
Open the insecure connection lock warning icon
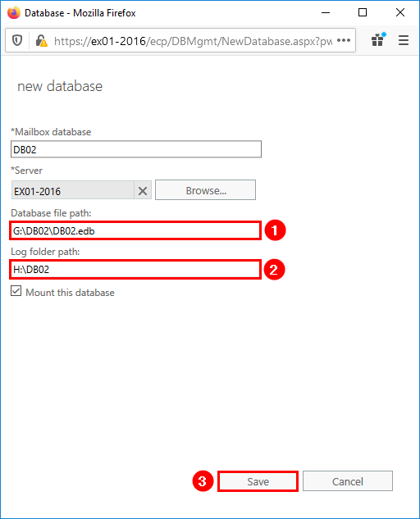(41, 41)
